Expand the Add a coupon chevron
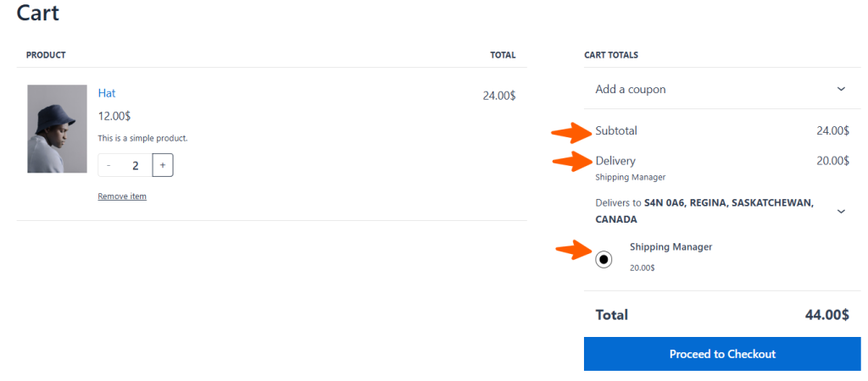The width and height of the screenshot is (868, 381). (841, 89)
